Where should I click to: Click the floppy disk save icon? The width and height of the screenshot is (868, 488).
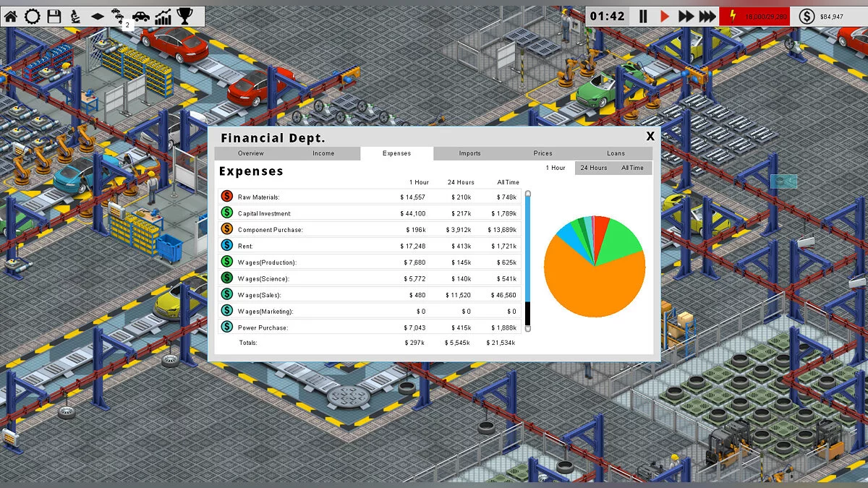pyautogui.click(x=54, y=16)
